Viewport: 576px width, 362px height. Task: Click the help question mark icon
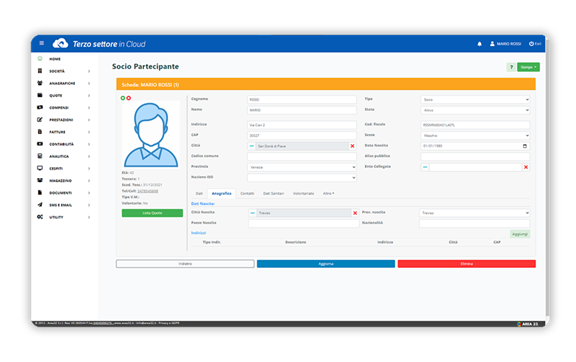point(511,67)
